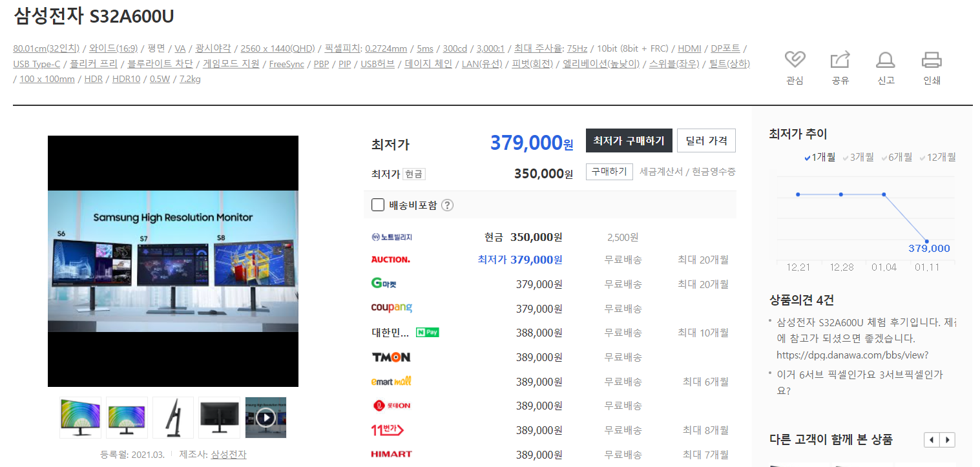Open the 노트빌리지 seller logo
Viewport: 980px width, 467px height.
(x=391, y=237)
